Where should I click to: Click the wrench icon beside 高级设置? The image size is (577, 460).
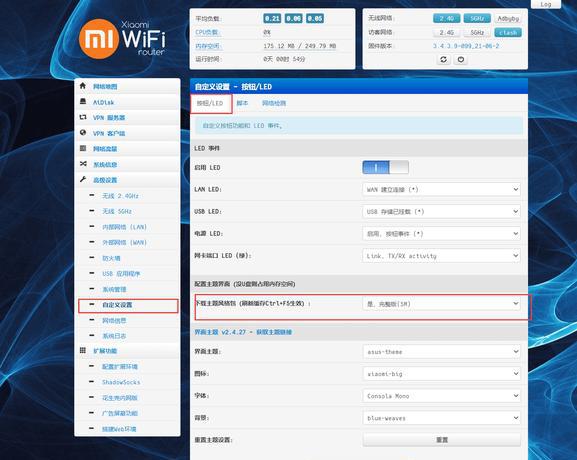tap(83, 179)
